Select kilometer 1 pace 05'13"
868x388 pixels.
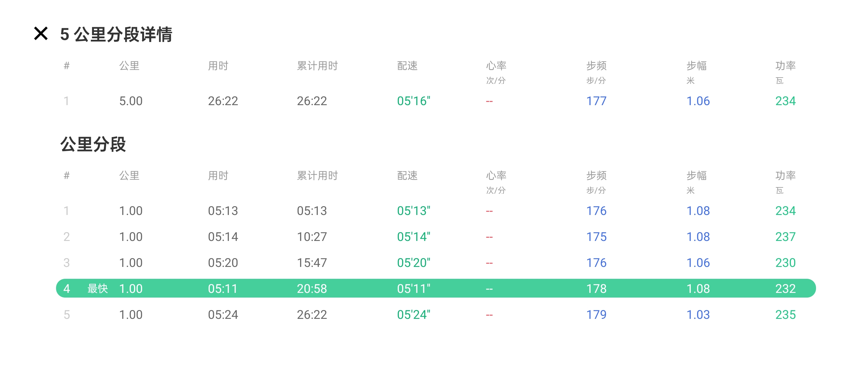coord(413,211)
